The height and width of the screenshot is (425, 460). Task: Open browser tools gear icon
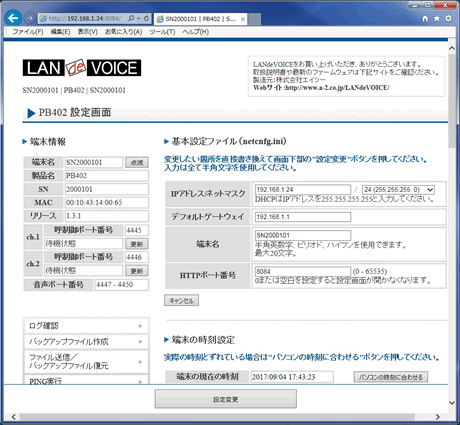(448, 18)
